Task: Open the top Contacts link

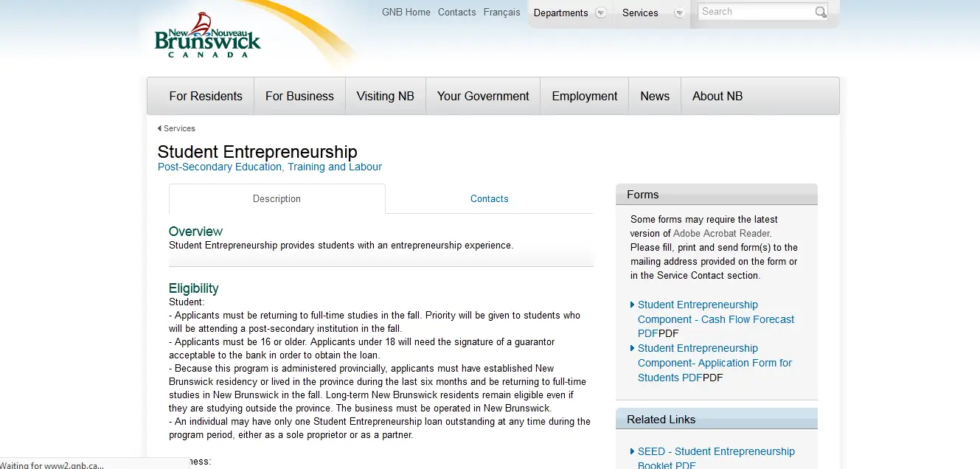Action: coord(456,12)
